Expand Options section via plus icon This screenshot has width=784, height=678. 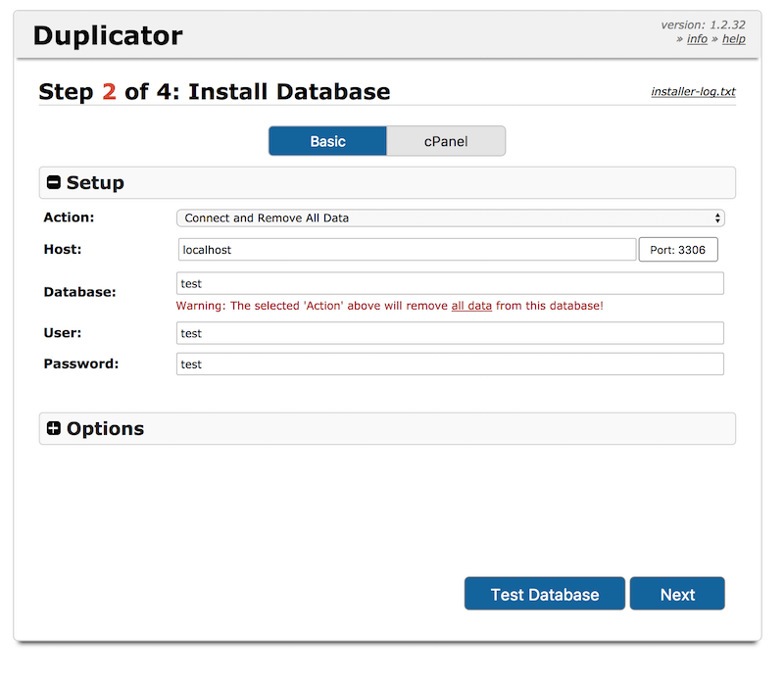[x=54, y=428]
